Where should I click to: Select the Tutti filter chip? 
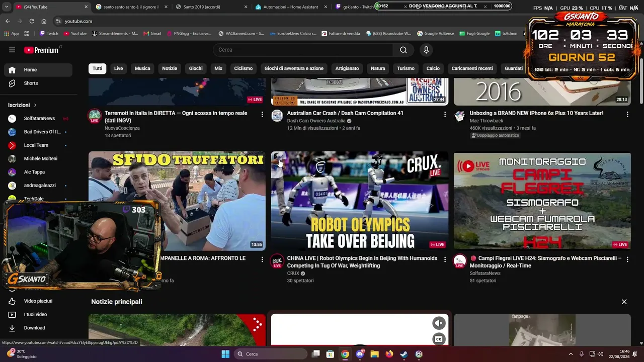tap(97, 68)
